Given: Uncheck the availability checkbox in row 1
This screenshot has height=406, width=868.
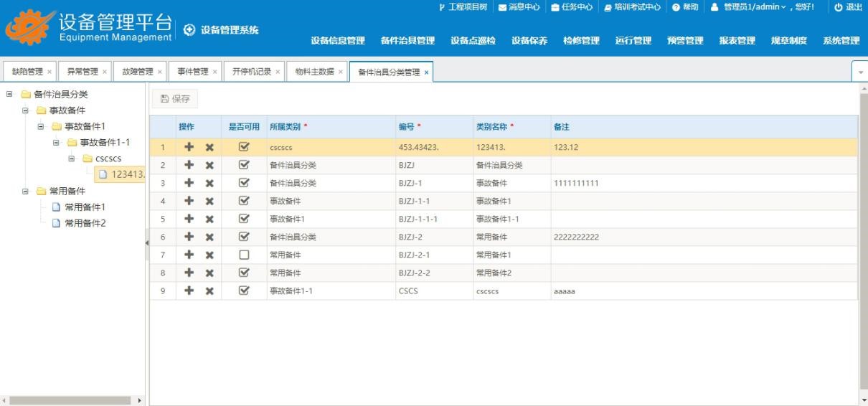Looking at the screenshot, I should coord(244,147).
